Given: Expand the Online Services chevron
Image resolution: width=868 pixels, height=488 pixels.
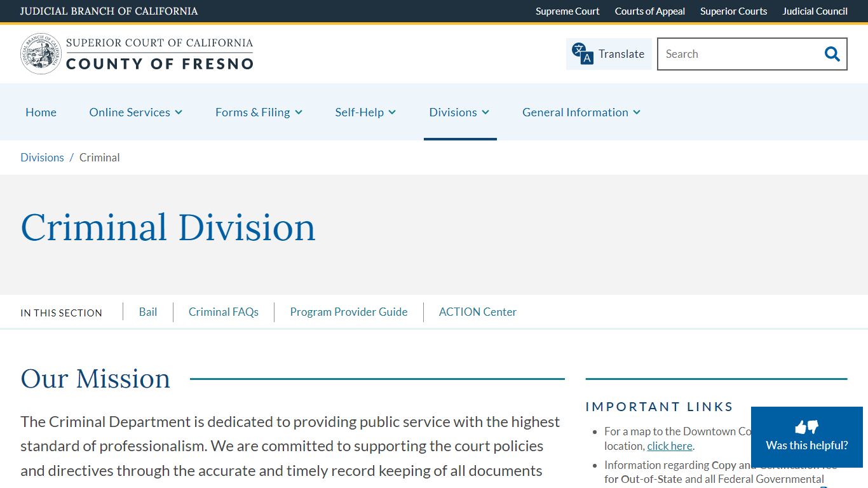Looking at the screenshot, I should (179, 112).
